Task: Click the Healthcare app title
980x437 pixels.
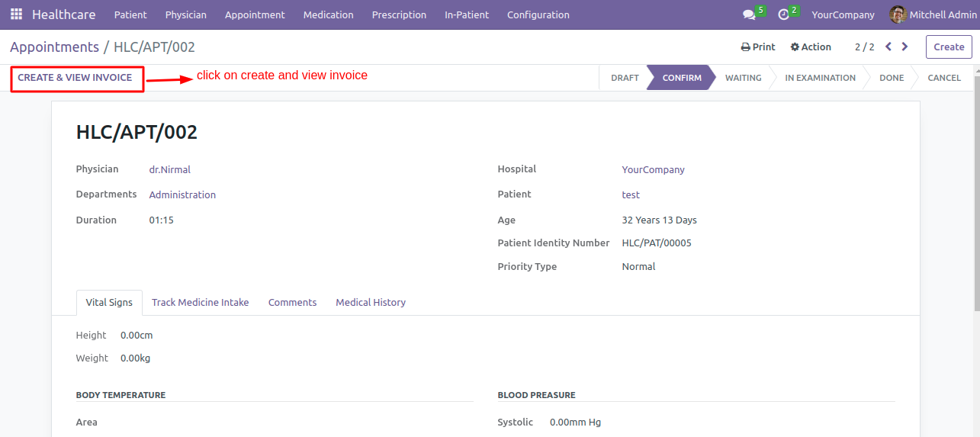Action: [64, 14]
